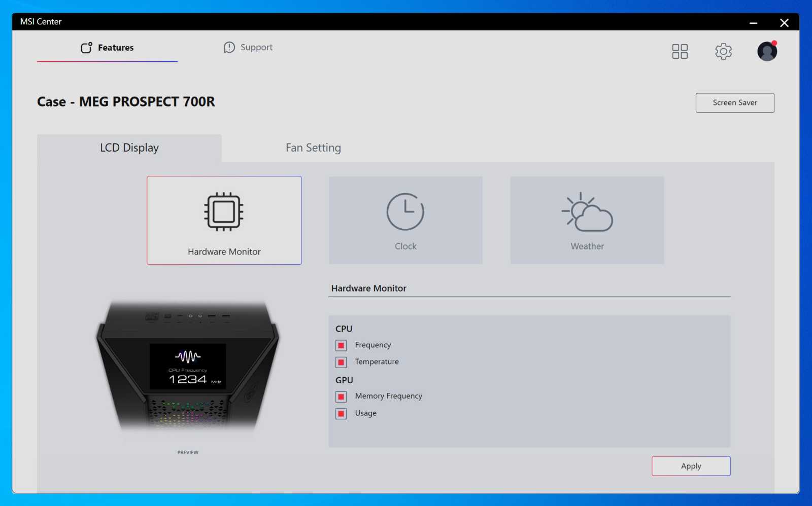Screen dimensions: 812x506
Task: Minimize the MSI Center window
Action: tap(753, 22)
